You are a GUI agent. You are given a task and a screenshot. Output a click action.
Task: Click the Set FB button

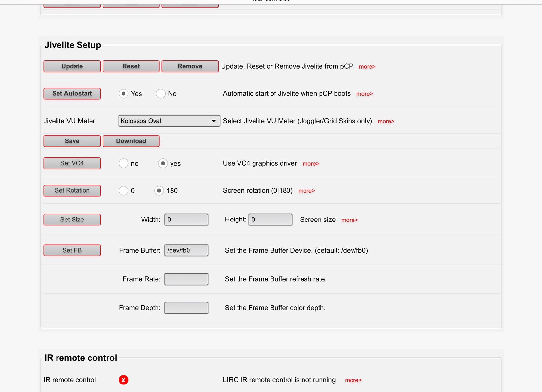click(x=72, y=250)
